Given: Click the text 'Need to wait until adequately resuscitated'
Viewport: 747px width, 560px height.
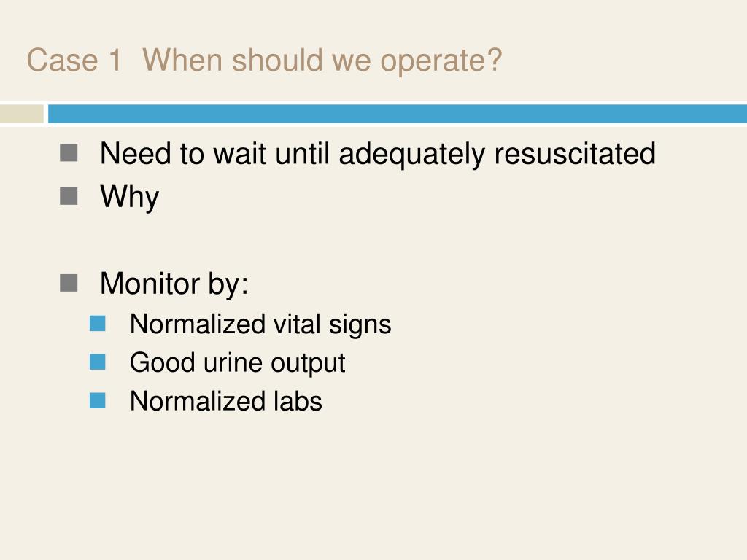Looking at the screenshot, I should click(x=378, y=155).
